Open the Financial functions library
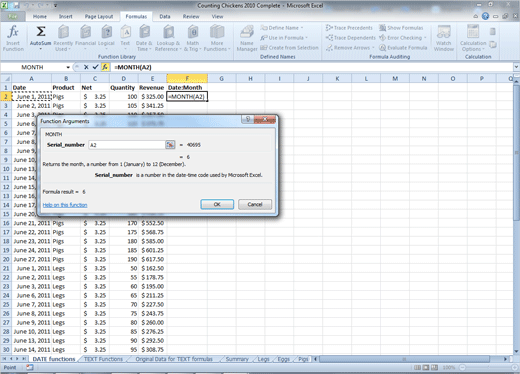520x374 pixels. (85, 38)
